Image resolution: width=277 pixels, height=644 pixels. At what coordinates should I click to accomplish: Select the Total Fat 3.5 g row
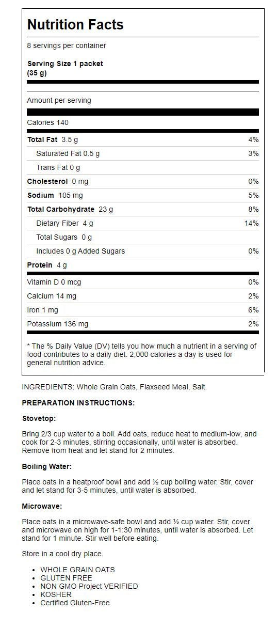[143, 139]
